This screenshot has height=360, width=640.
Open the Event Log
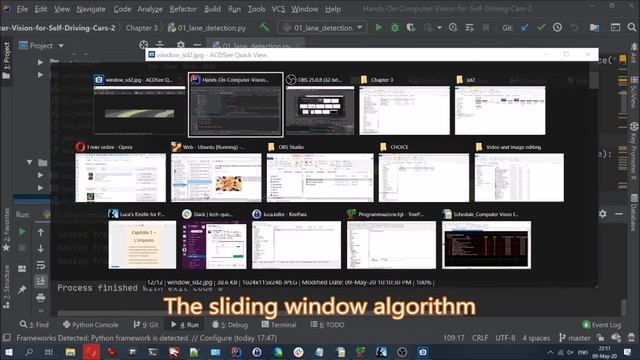point(602,325)
